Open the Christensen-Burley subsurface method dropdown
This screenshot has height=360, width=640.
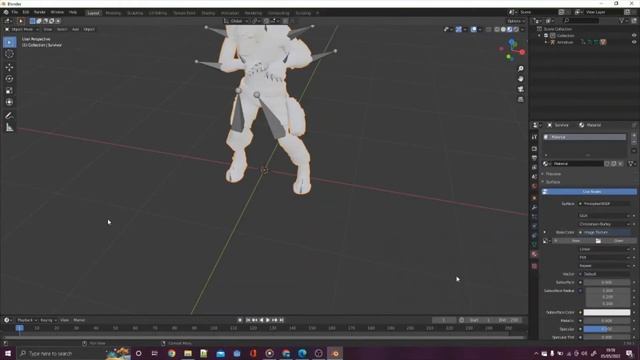click(x=604, y=224)
